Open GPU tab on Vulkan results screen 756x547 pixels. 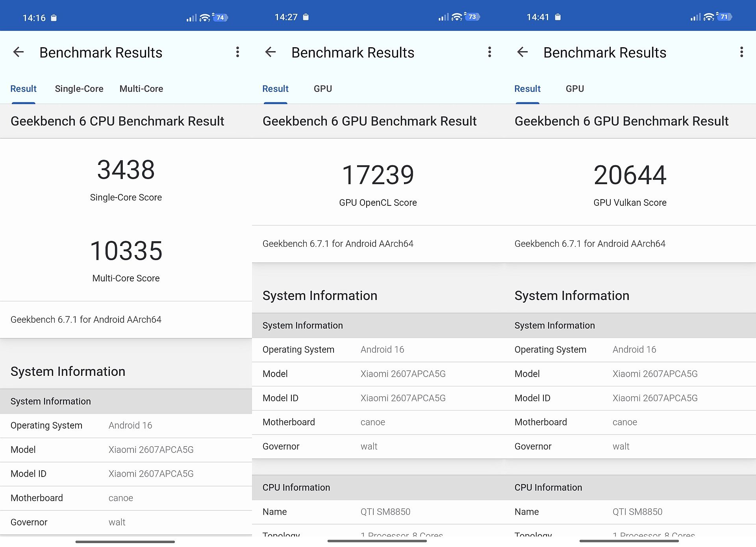point(575,89)
